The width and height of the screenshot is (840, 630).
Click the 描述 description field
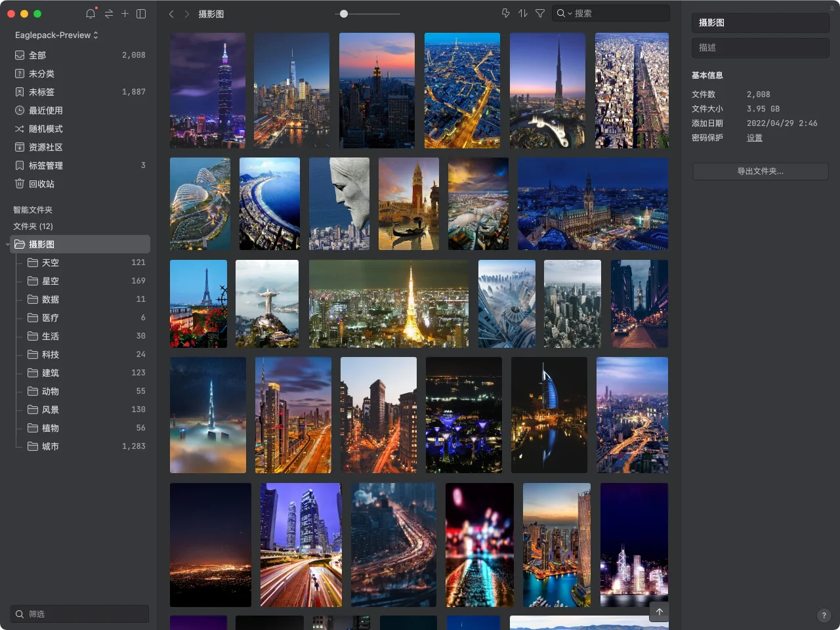pos(760,47)
